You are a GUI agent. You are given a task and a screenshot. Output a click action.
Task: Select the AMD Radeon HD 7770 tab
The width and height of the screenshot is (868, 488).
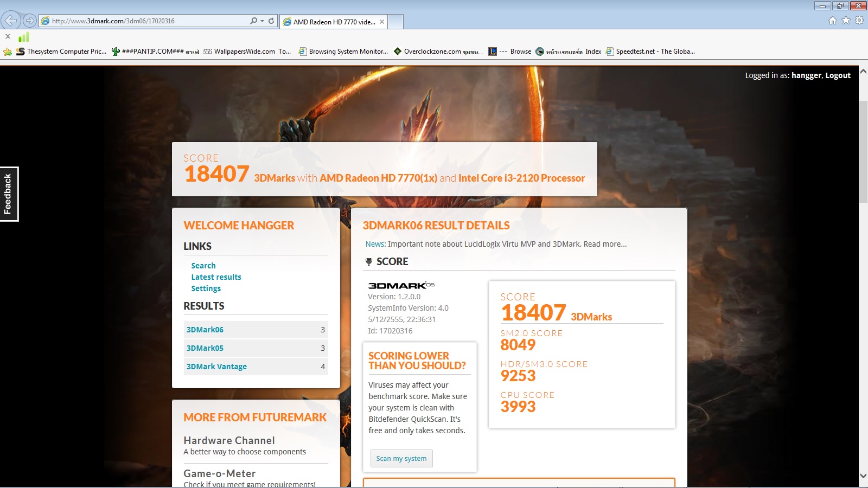[x=334, y=22]
